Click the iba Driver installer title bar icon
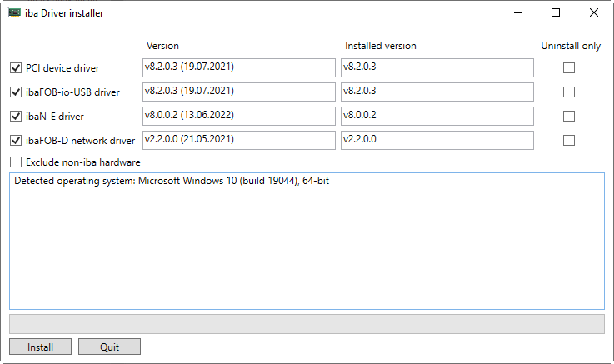 click(14, 12)
